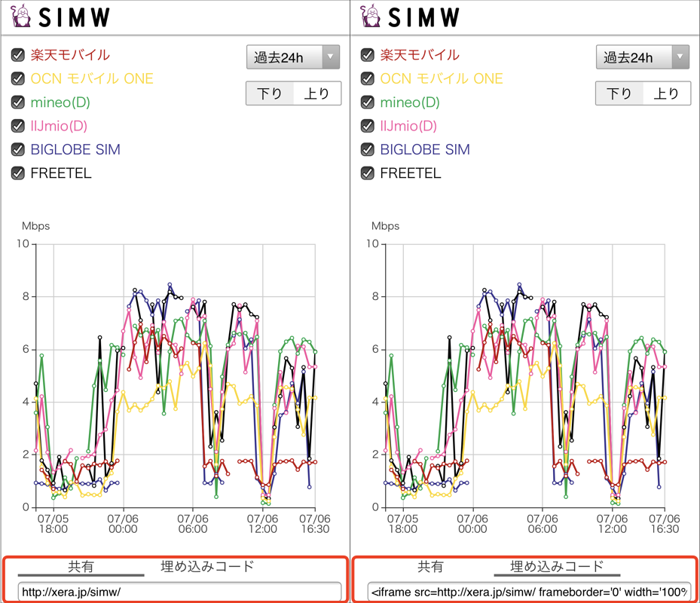
Task: Open 過去24h dropdown in right panel
Action: [643, 57]
